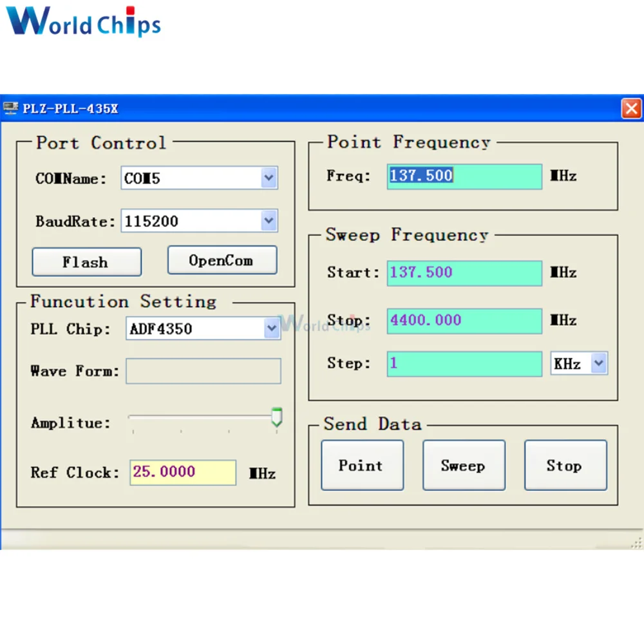Image resolution: width=644 pixels, height=644 pixels.
Task: Click the 'BaudRate:' label
Action: click(x=75, y=222)
